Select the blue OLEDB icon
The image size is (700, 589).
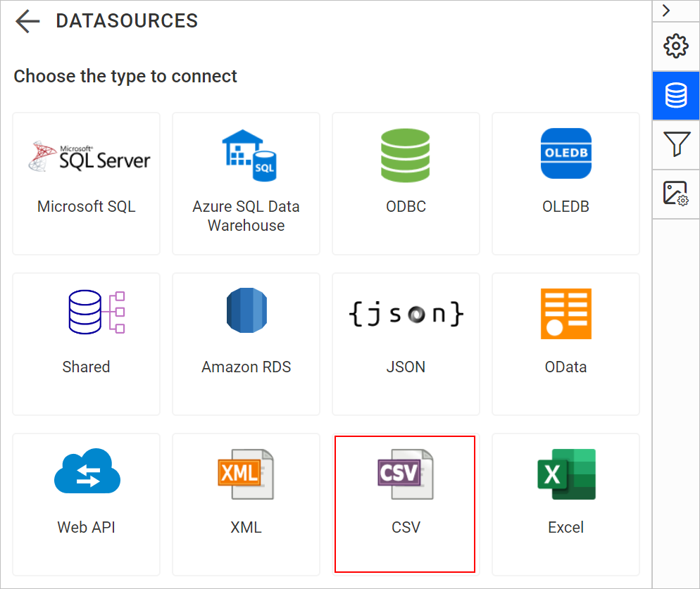tap(565, 153)
